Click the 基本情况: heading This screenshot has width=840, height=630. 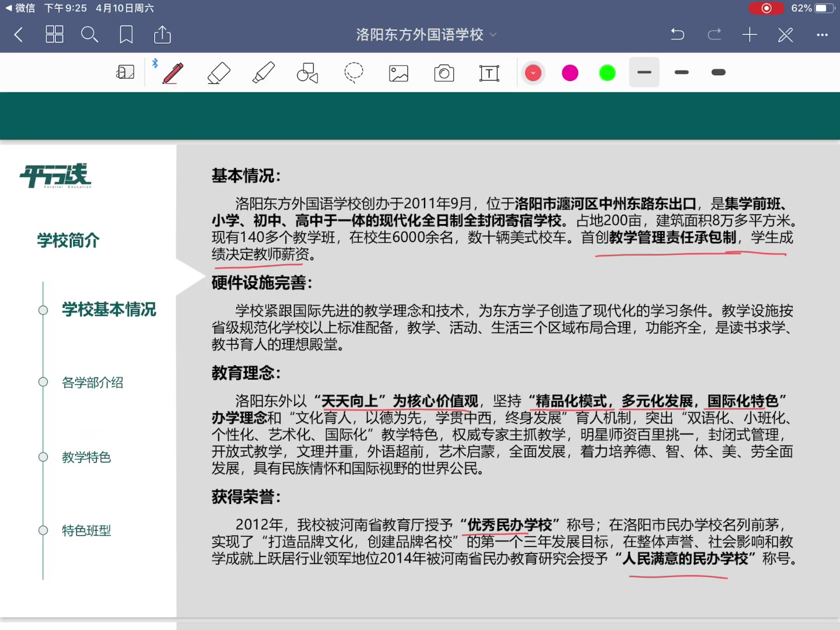click(246, 176)
